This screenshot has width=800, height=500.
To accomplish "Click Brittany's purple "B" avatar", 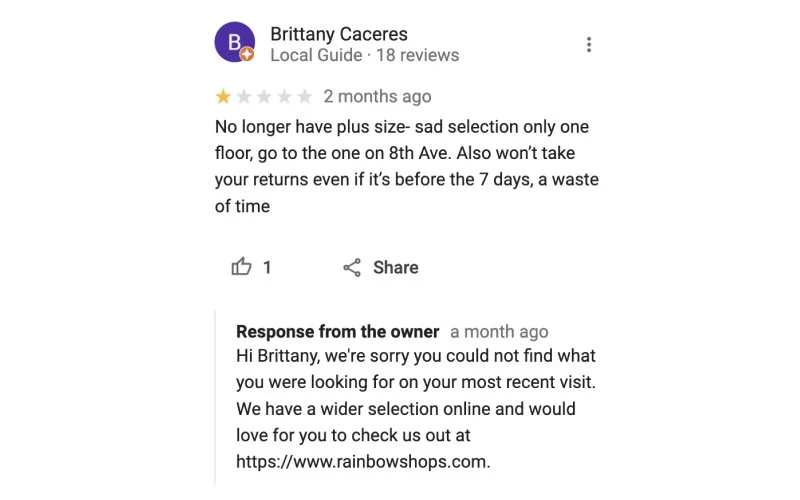I will pos(234,42).
